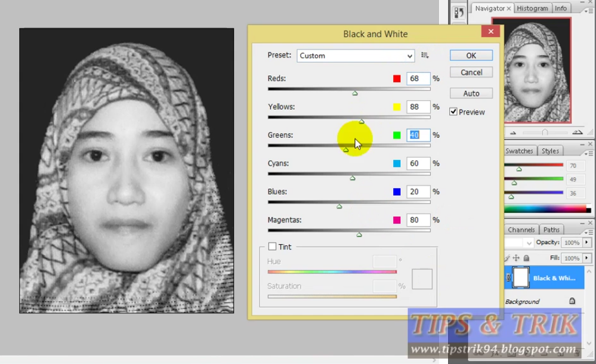This screenshot has height=364, width=596.
Task: Click the red channel slider in Color panel
Action: point(519,169)
